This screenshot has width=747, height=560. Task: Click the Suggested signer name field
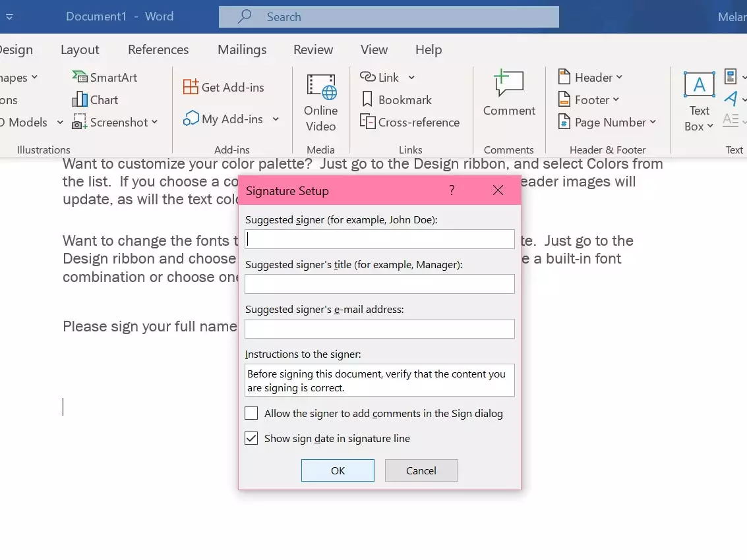(379, 239)
